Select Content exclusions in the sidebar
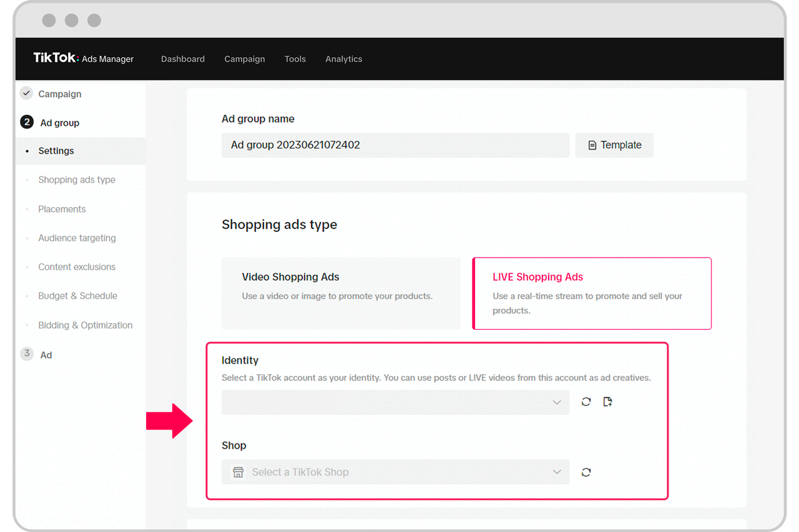This screenshot has height=532, width=799. tap(77, 266)
